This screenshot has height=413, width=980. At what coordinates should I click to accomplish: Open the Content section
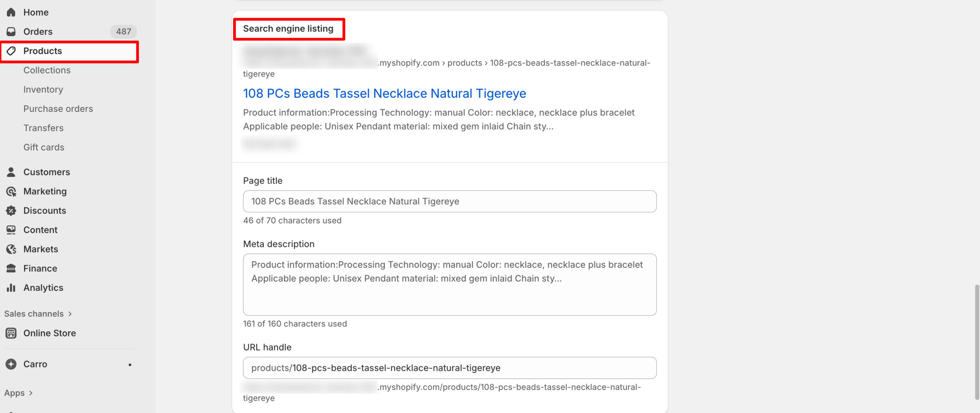coord(41,229)
